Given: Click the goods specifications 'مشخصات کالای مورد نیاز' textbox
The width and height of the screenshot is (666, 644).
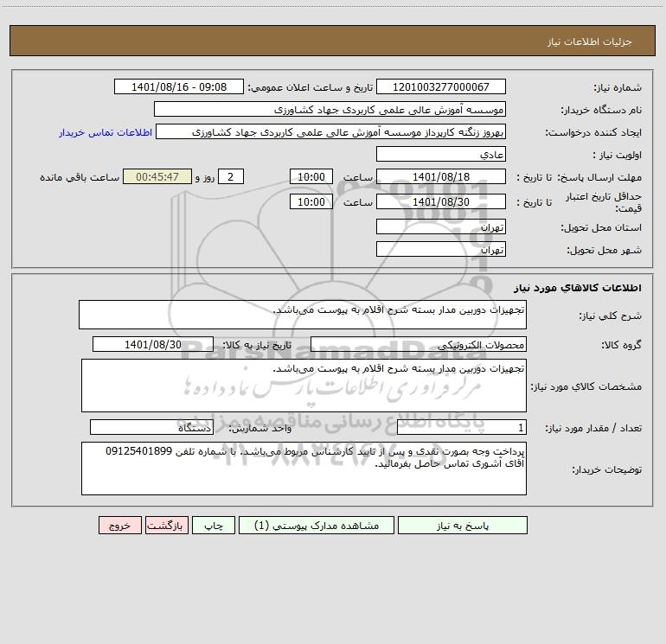Looking at the screenshot, I should (x=304, y=386).
